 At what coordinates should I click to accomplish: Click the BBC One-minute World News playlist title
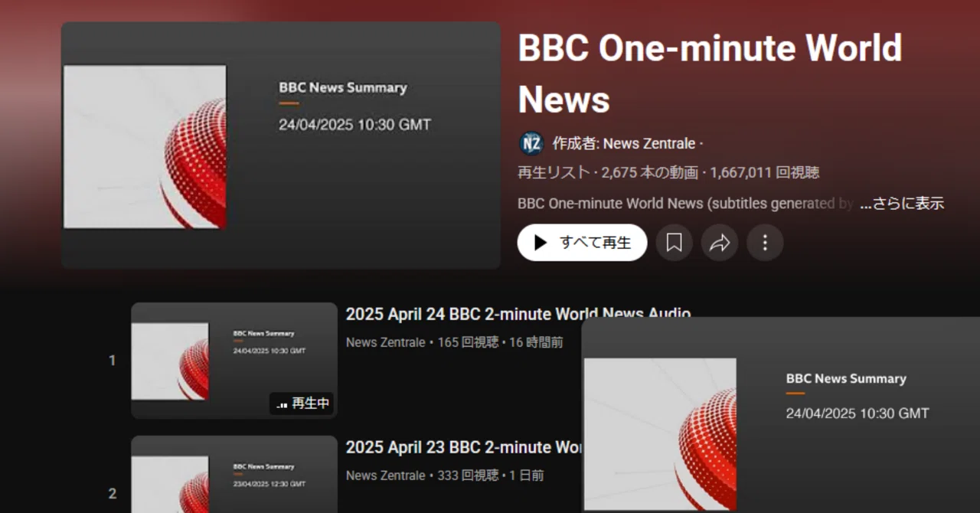tap(710, 74)
